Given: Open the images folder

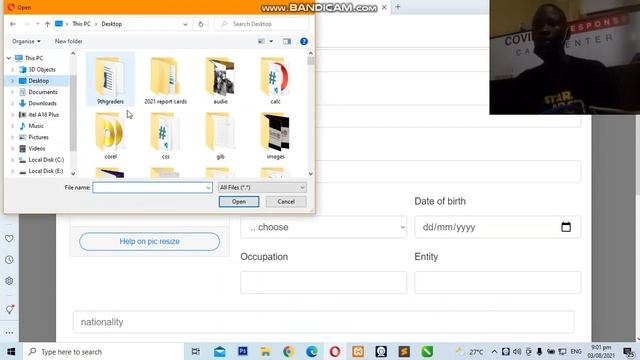Looking at the screenshot, I should pyautogui.click(x=276, y=136).
